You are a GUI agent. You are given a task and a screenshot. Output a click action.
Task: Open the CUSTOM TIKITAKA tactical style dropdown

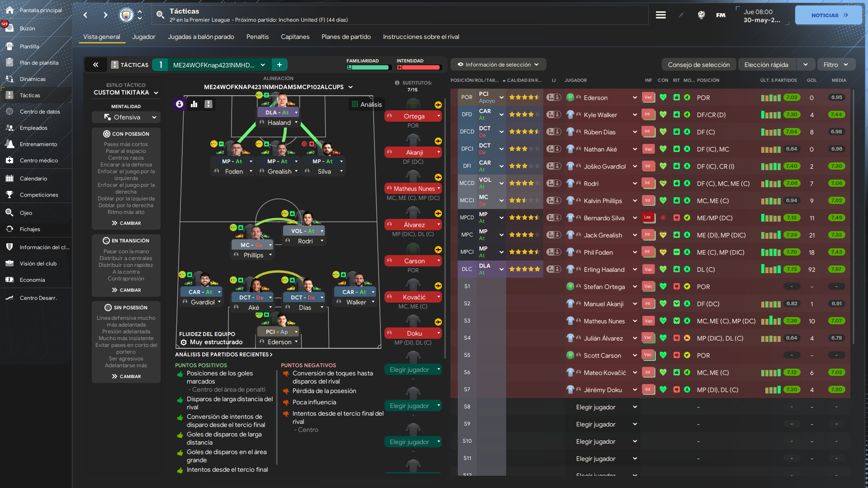(x=126, y=92)
